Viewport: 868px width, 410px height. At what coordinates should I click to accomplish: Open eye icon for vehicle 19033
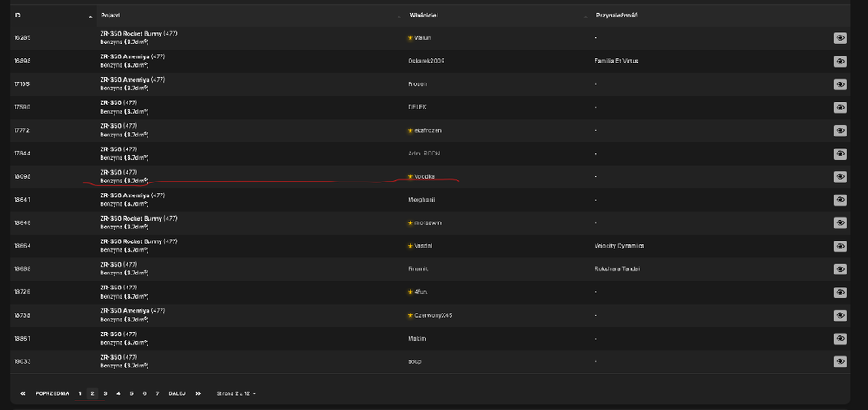tap(840, 362)
